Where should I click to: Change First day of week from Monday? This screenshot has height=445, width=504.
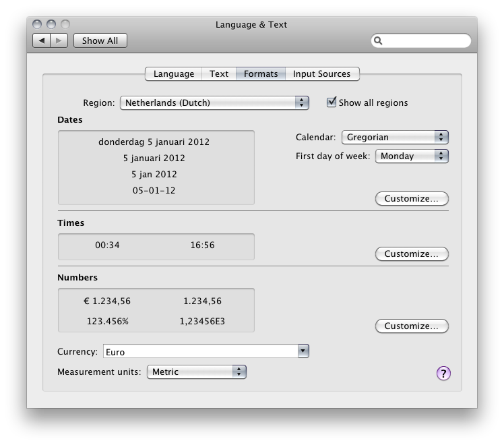[412, 156]
